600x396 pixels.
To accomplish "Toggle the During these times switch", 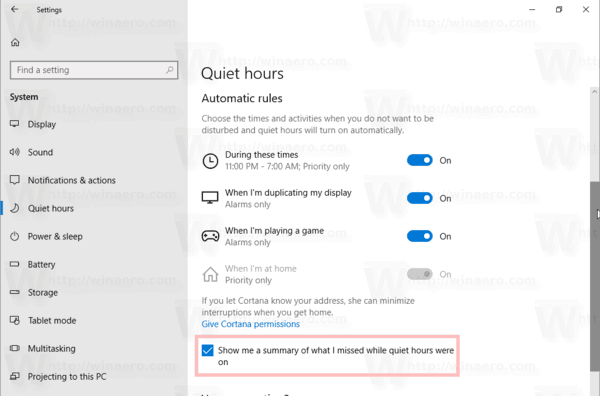I will (x=419, y=160).
